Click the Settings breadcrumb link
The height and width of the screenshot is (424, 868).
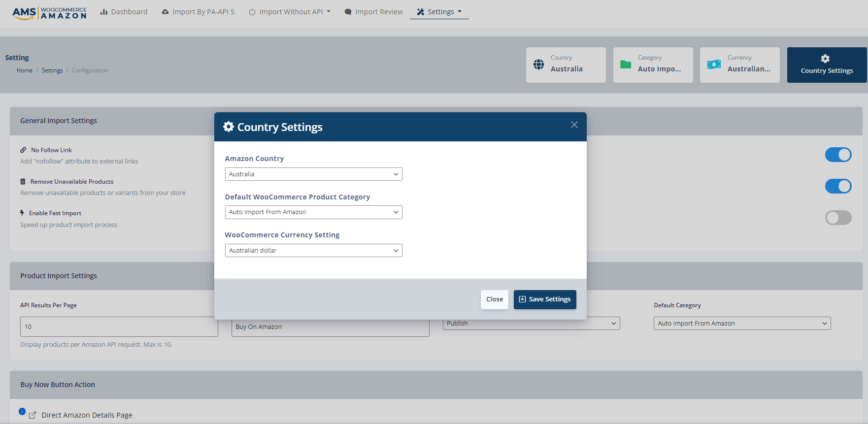(52, 70)
